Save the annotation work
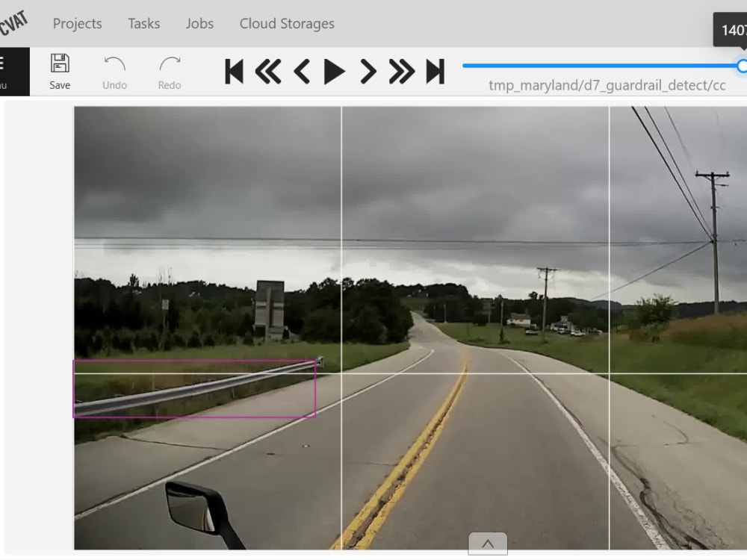The height and width of the screenshot is (560, 747). point(60,72)
